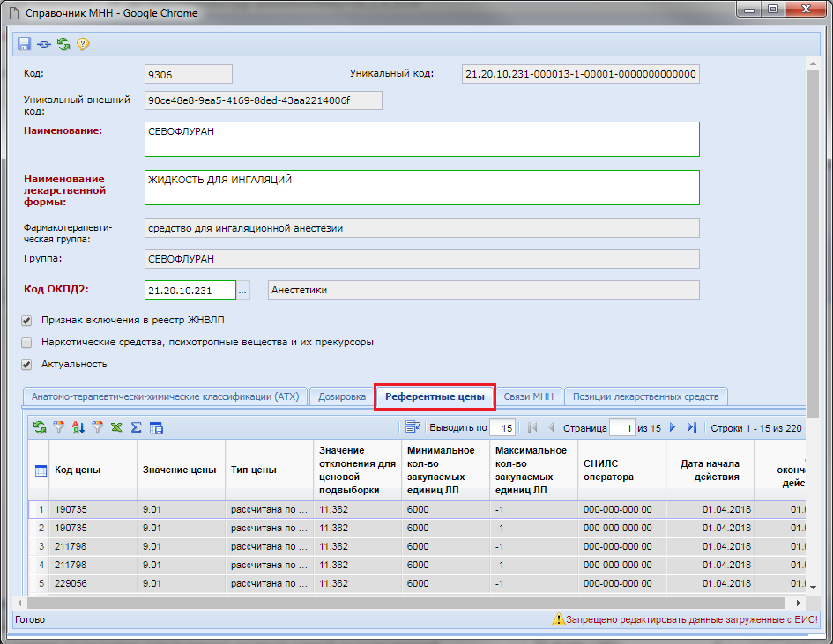Toggle the ЖНВЛП registry inclusion checkbox

pyautogui.click(x=26, y=321)
